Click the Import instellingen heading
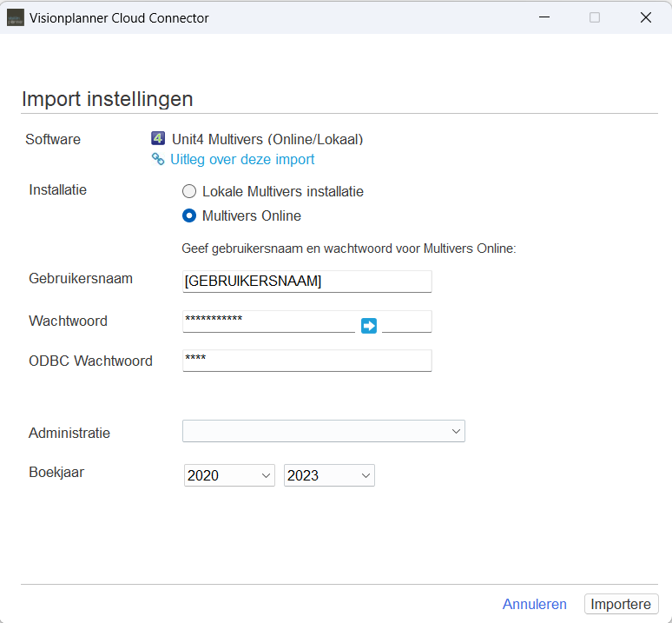 [107, 99]
